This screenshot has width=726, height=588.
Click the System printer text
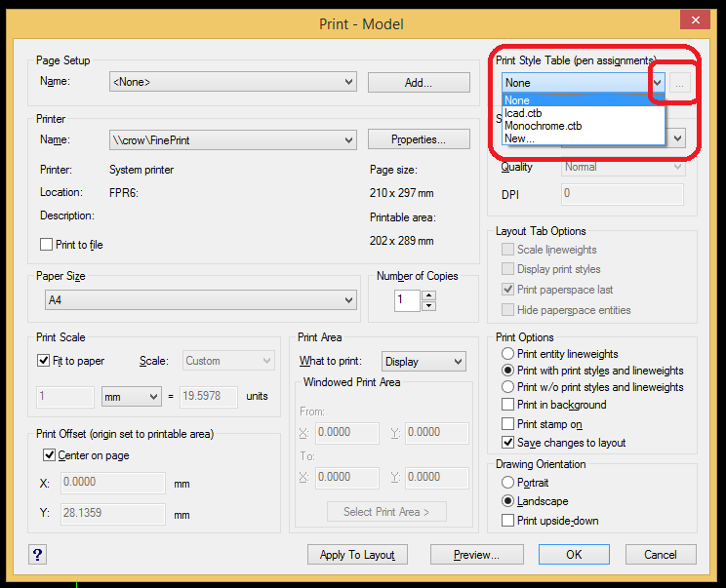[141, 170]
